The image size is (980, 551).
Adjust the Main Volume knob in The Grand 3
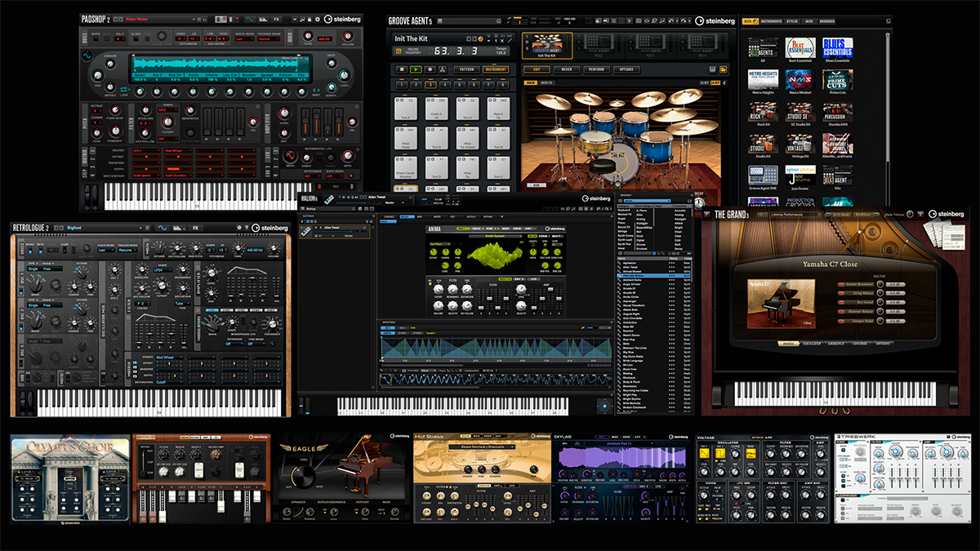click(x=910, y=215)
